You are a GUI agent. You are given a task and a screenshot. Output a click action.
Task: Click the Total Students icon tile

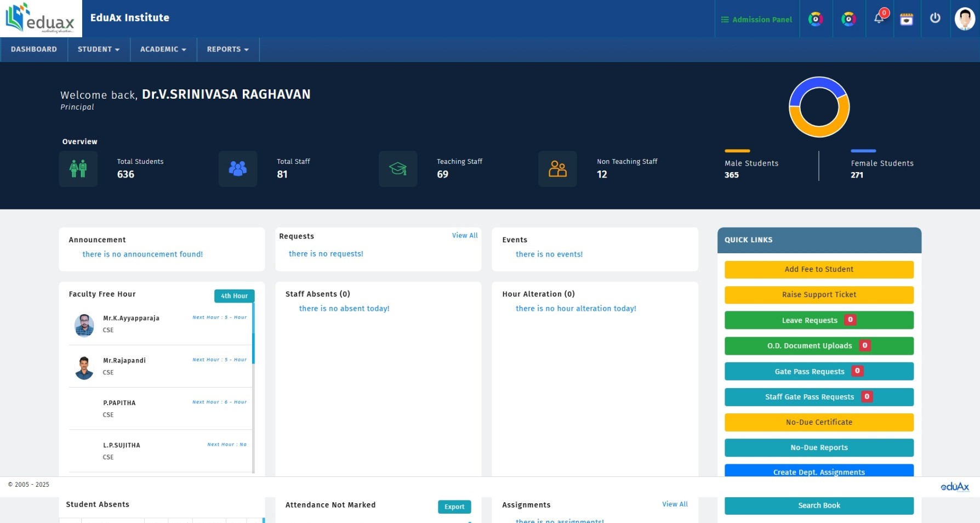78,169
